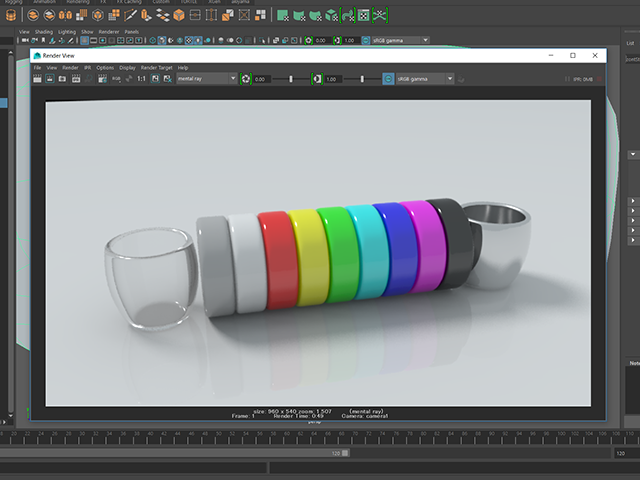
Task: Click Bridge shelf icon
Action: point(162,16)
